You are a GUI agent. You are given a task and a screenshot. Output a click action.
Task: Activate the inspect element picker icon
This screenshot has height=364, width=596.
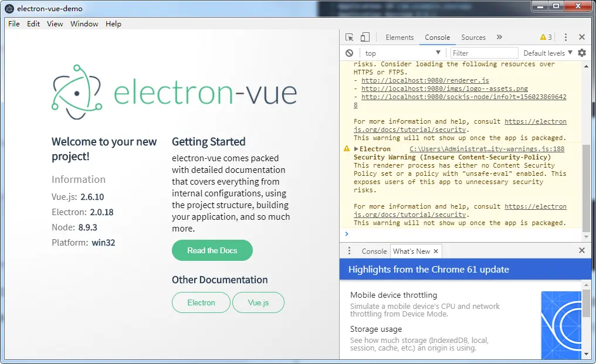[x=349, y=38]
